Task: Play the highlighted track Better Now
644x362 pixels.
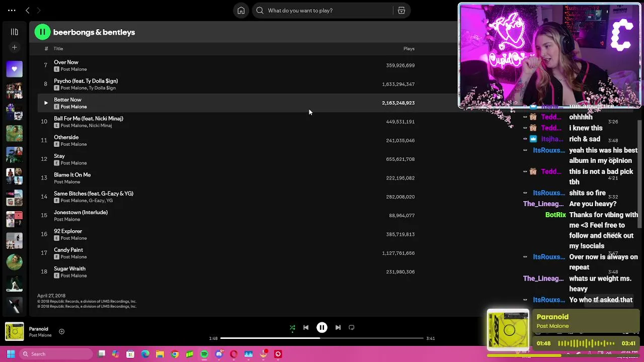Action: tap(46, 103)
